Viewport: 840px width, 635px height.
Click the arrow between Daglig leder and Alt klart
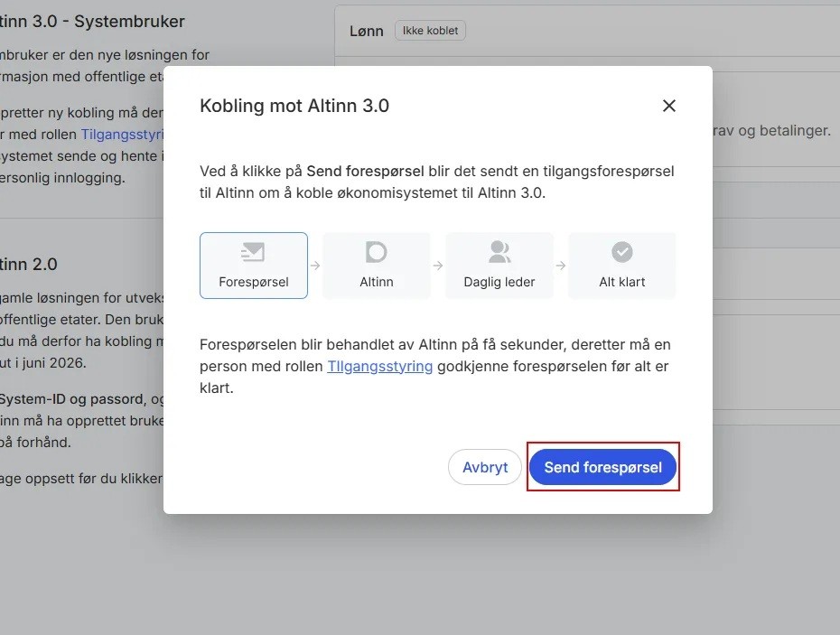561,266
